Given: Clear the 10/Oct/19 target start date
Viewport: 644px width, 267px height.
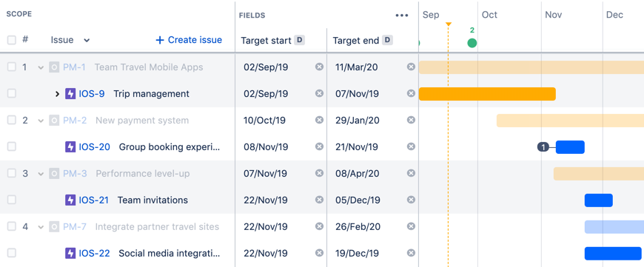Looking at the screenshot, I should pyautogui.click(x=319, y=120).
